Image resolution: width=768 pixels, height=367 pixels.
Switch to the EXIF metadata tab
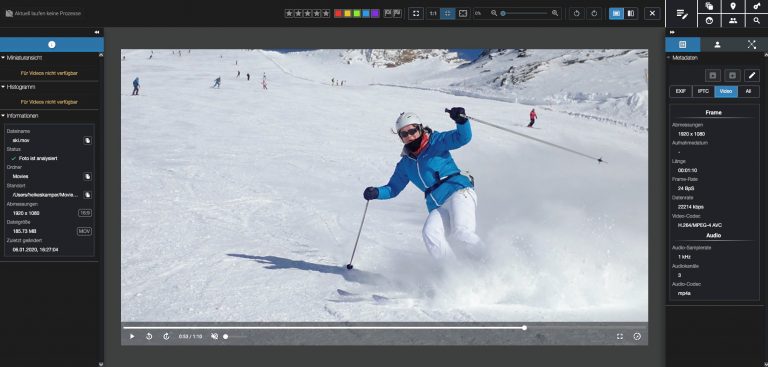click(x=680, y=92)
